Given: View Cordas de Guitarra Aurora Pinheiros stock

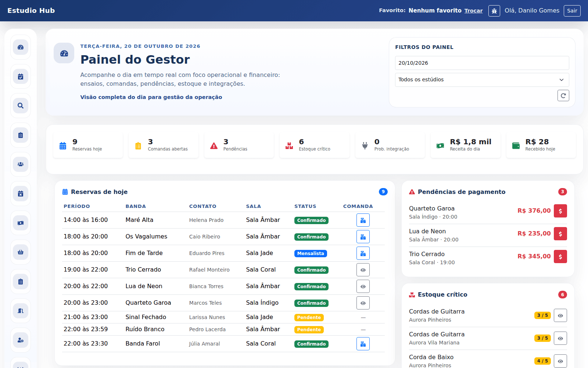Looking at the screenshot, I should (560, 315).
